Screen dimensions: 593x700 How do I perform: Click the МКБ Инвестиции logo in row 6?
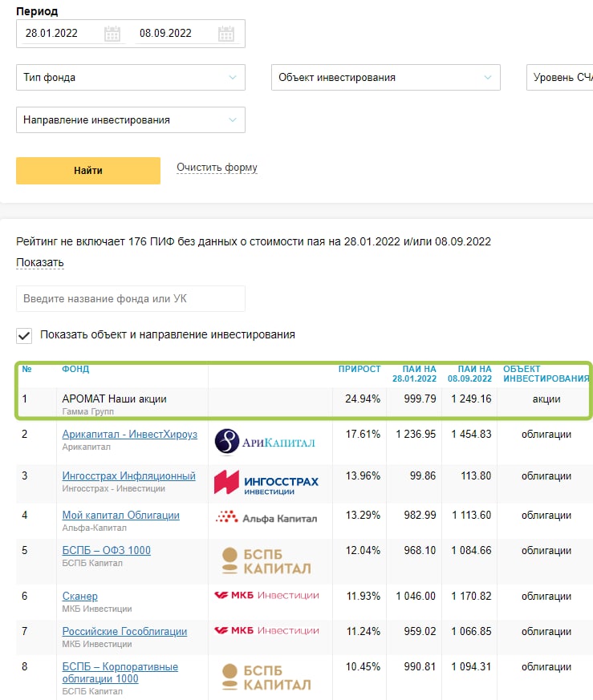[x=266, y=595]
